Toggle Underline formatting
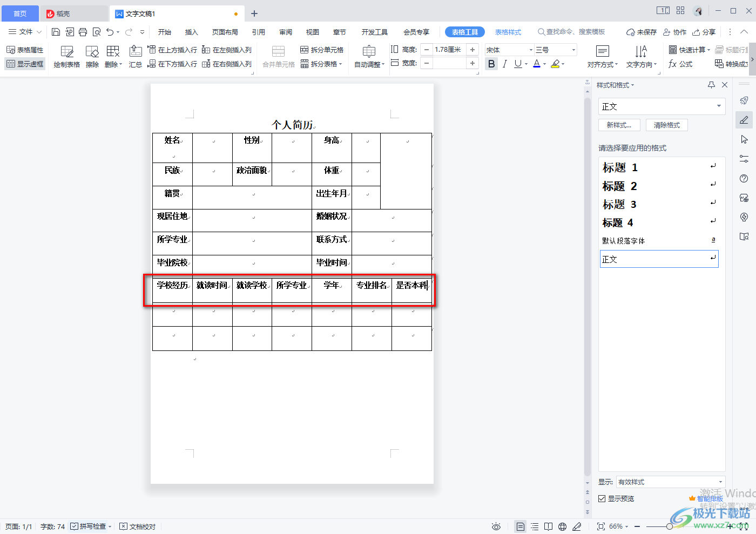 518,64
